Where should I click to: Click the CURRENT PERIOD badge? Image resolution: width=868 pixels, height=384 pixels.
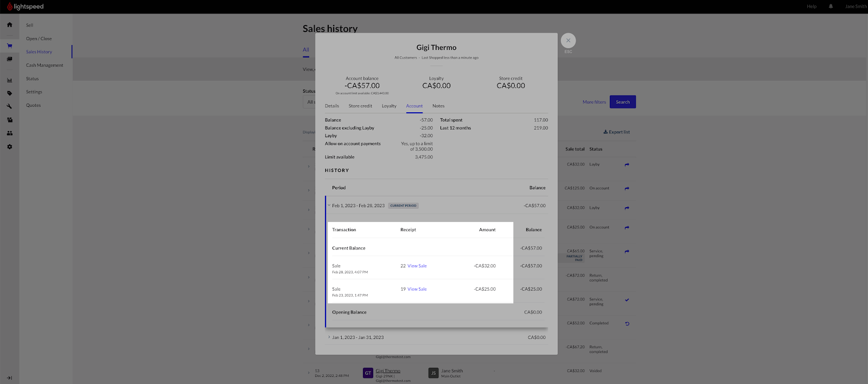404,206
